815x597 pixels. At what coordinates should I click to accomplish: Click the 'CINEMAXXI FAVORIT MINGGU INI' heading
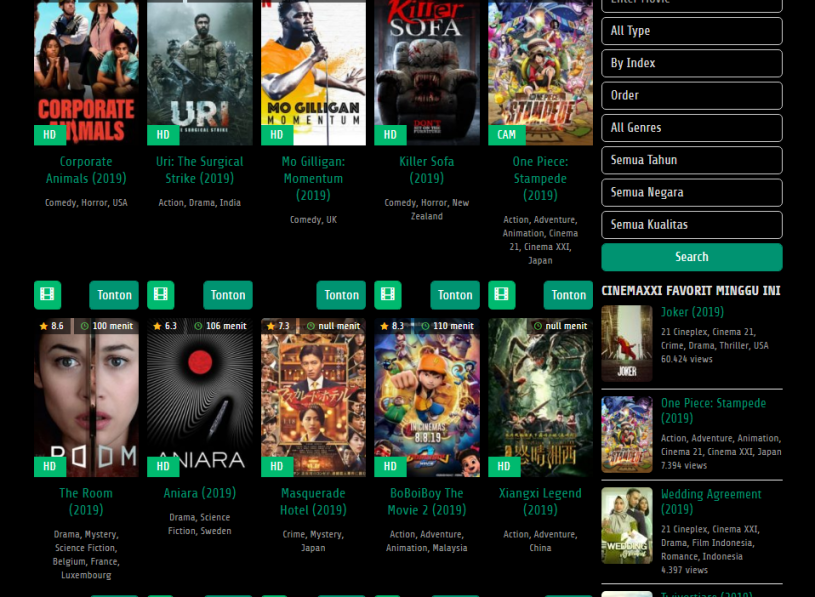(x=691, y=291)
